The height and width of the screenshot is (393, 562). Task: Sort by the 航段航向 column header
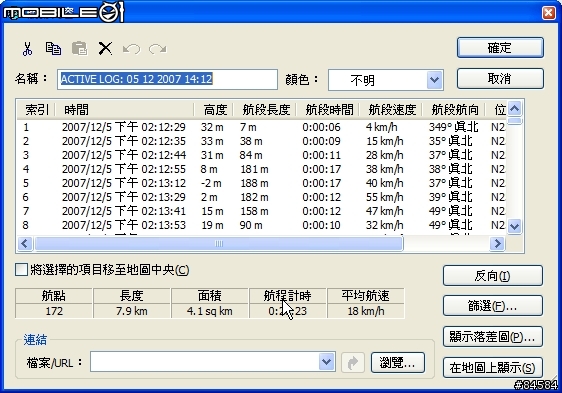(454, 110)
